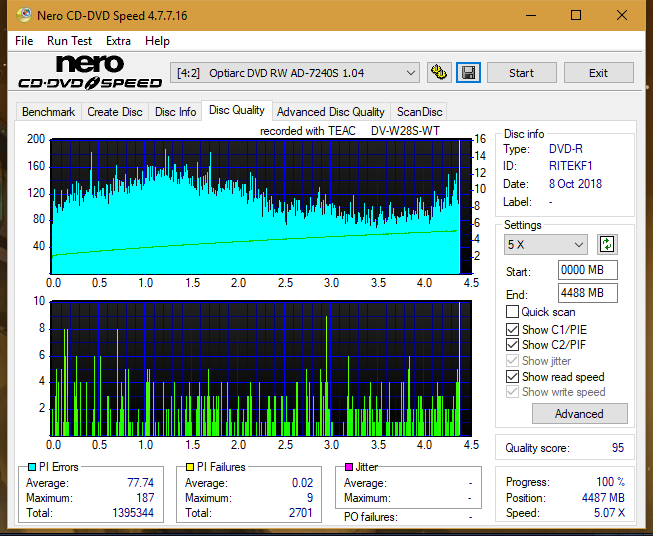This screenshot has width=653, height=536.
Task: Click the Start button
Action: tap(521, 73)
